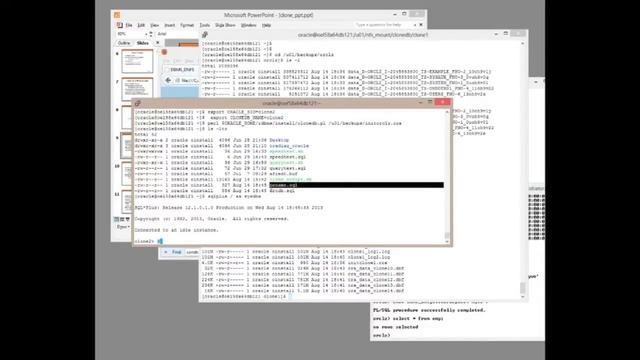Viewport: 640px width, 360px height.
Task: Switch to the Outline tab
Action: (x=124, y=43)
